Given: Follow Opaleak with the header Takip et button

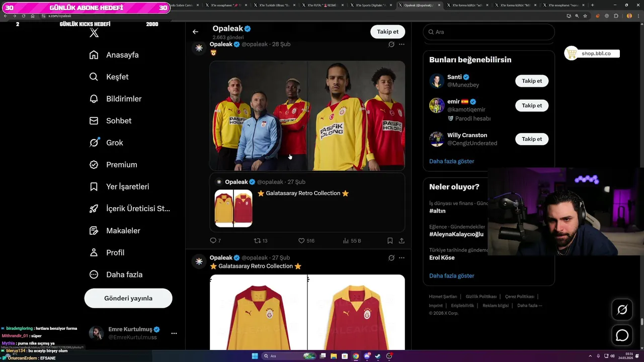Looking at the screenshot, I should point(388,32).
